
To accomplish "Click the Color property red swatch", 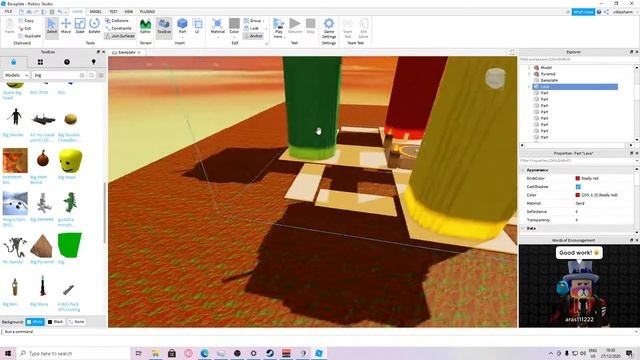I will coord(578,195).
